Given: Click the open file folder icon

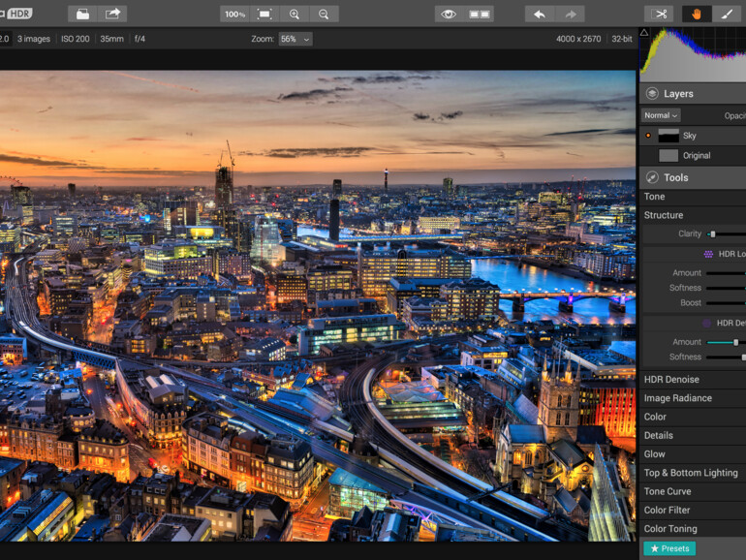Looking at the screenshot, I should tap(83, 14).
